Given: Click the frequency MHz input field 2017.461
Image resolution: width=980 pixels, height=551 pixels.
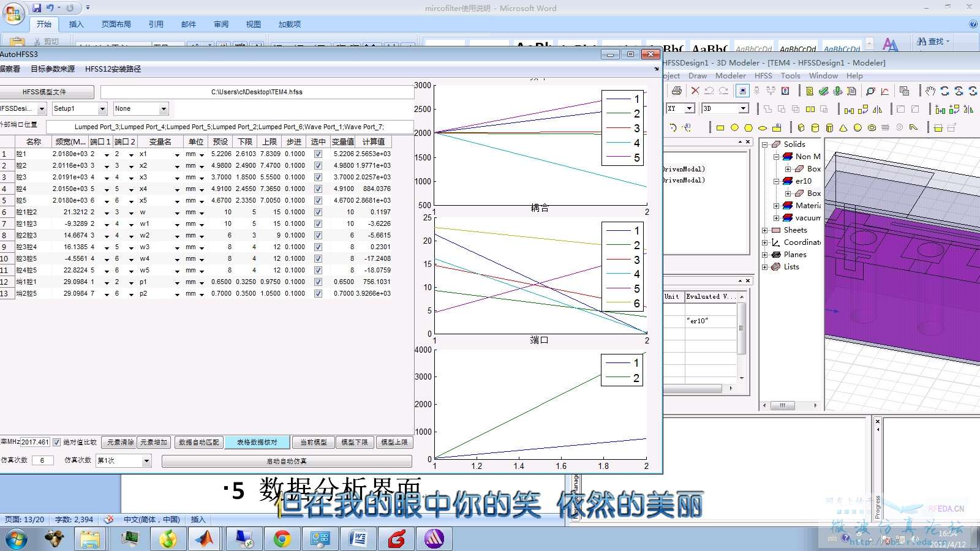Looking at the screenshot, I should [x=35, y=442].
